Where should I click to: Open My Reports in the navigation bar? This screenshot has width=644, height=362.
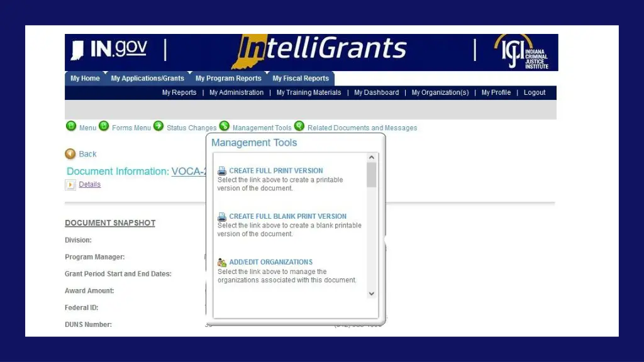click(179, 93)
